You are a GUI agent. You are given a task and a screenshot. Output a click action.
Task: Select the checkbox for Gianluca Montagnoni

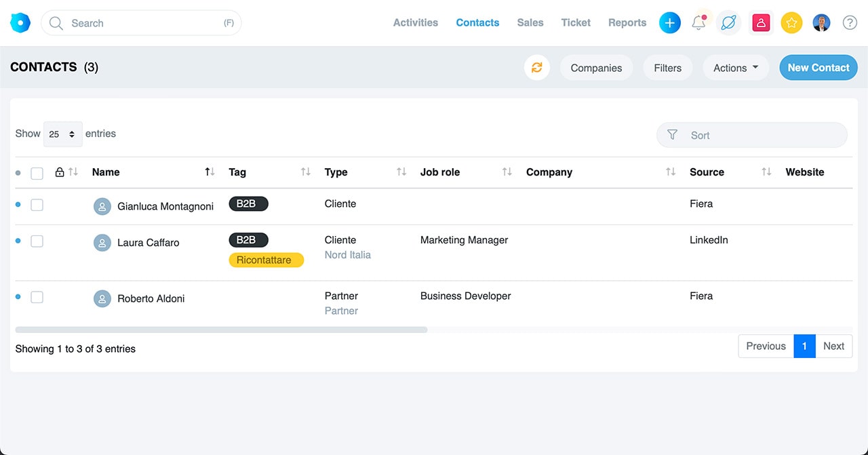(37, 204)
